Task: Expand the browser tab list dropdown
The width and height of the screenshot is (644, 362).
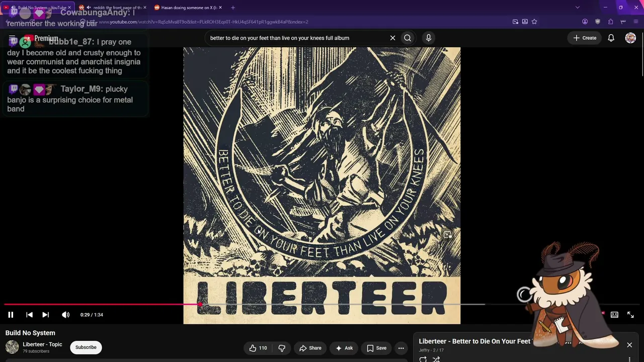Action: [x=578, y=8]
